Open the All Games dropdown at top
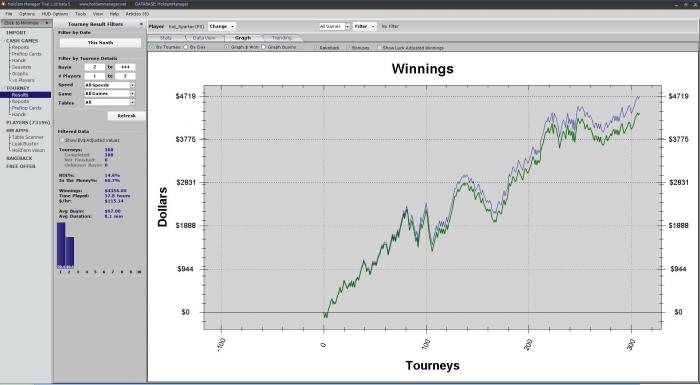700x385 pixels. [335, 26]
